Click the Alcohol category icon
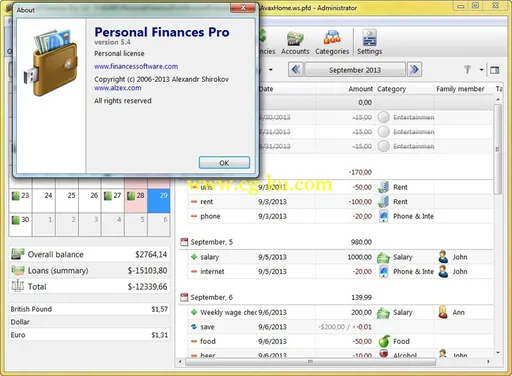 [384, 353]
